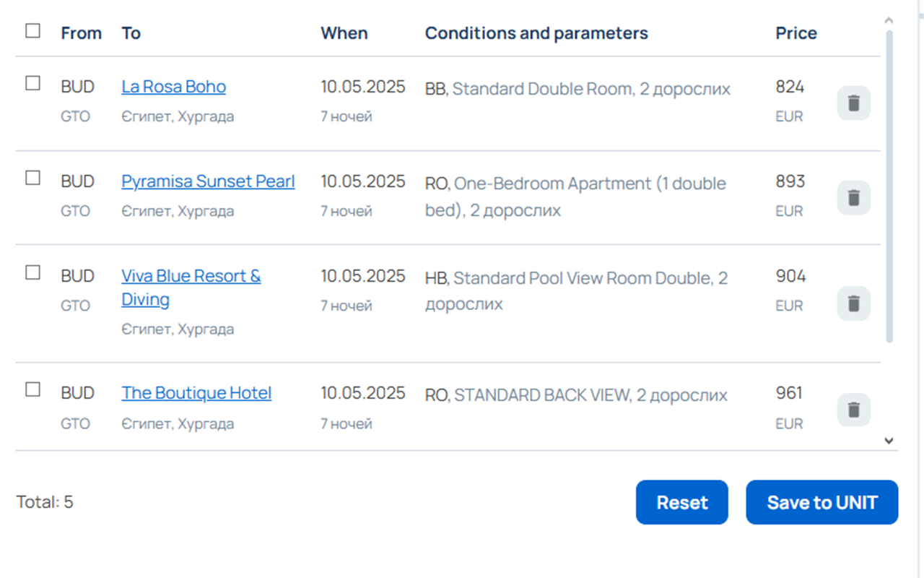The height and width of the screenshot is (578, 924).
Task: Click the scroll up arrow of list
Action: pos(889,20)
